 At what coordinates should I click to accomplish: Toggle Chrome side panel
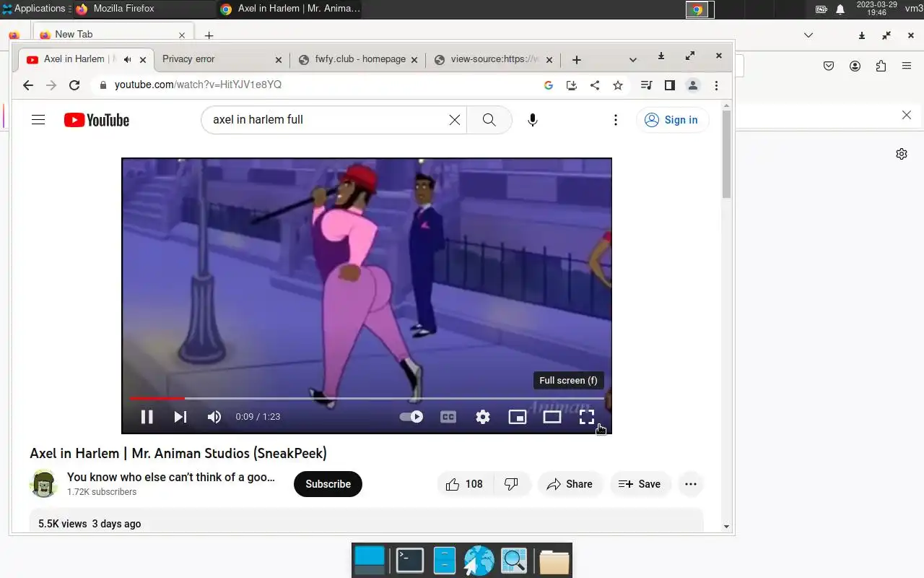(670, 85)
